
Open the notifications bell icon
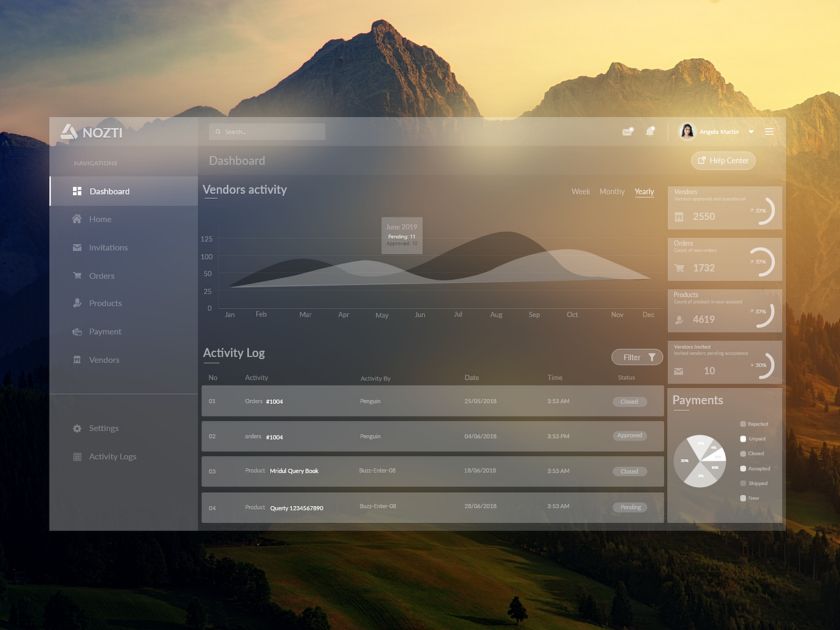pos(650,132)
